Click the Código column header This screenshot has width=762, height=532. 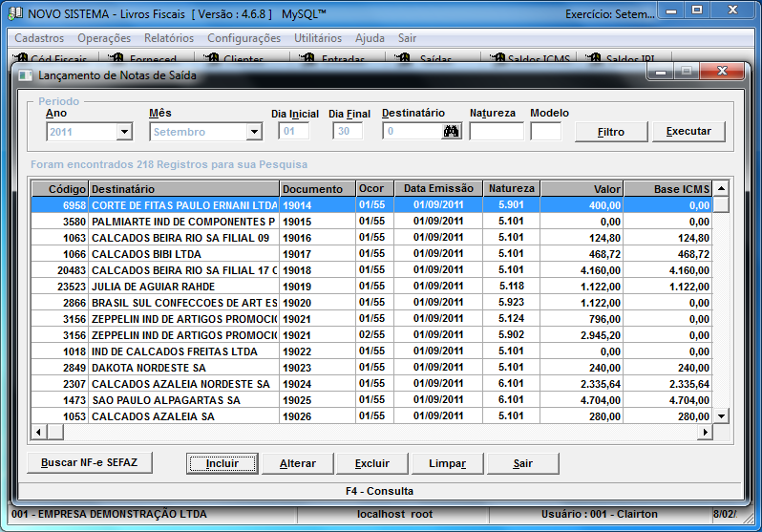(x=60, y=189)
